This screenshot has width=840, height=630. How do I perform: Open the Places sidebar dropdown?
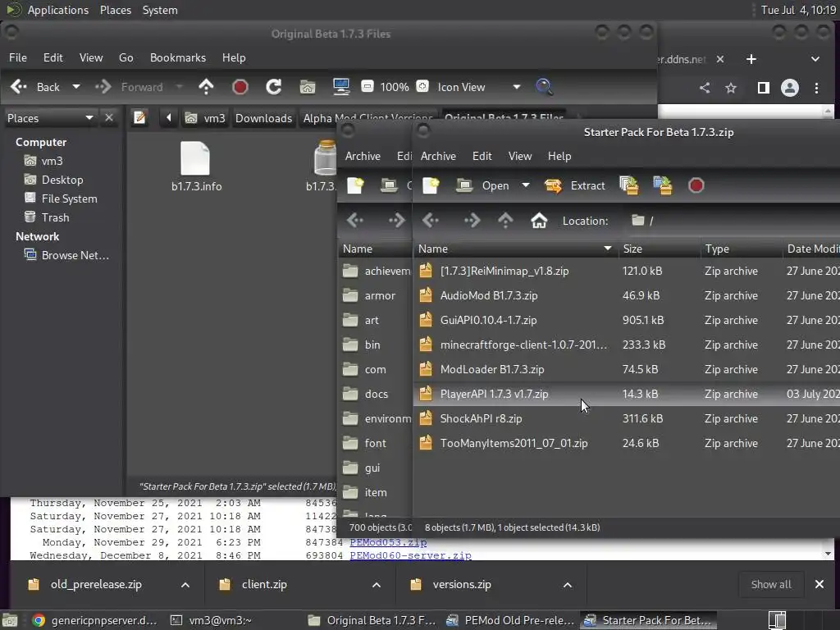pyautogui.click(x=50, y=118)
